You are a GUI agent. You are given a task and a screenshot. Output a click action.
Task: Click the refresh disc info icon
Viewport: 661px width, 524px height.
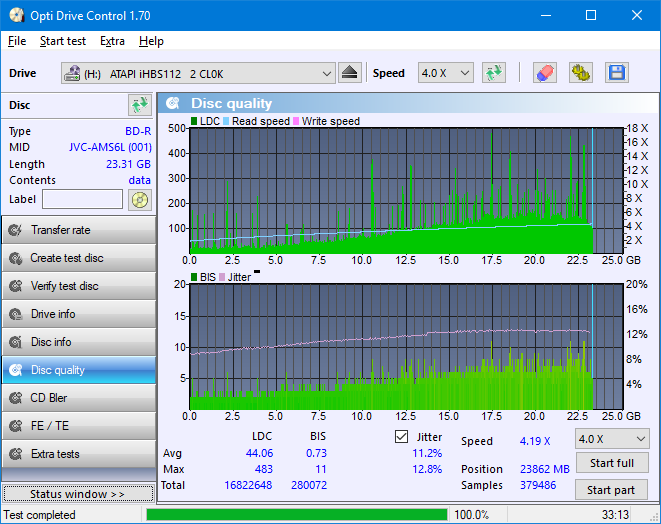pyautogui.click(x=139, y=105)
